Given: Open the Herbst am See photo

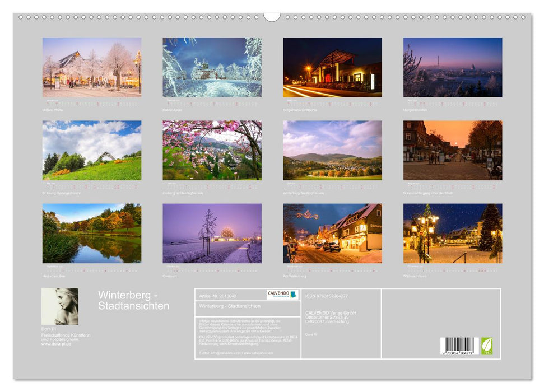Looking at the screenshot, I should click(x=92, y=233).
